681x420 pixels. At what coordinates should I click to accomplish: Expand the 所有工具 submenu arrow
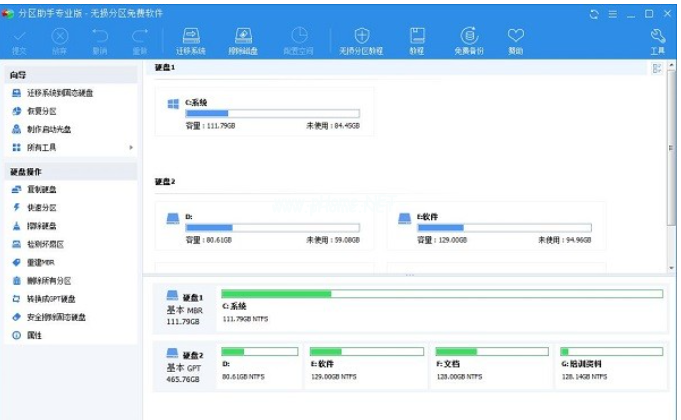click(131, 148)
